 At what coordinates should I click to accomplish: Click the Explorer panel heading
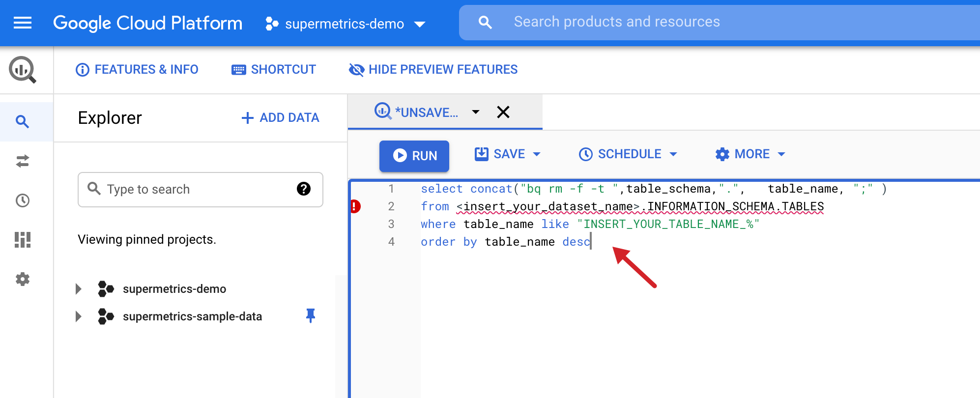coord(110,118)
